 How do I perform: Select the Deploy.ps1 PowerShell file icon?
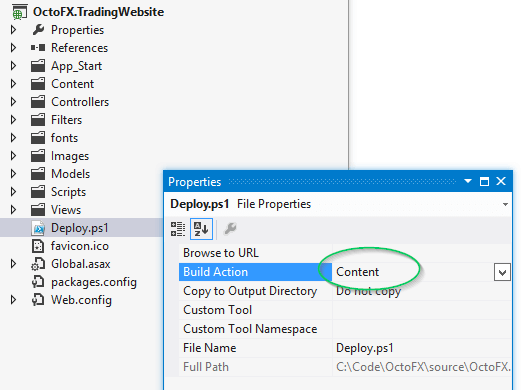pyautogui.click(x=38, y=228)
